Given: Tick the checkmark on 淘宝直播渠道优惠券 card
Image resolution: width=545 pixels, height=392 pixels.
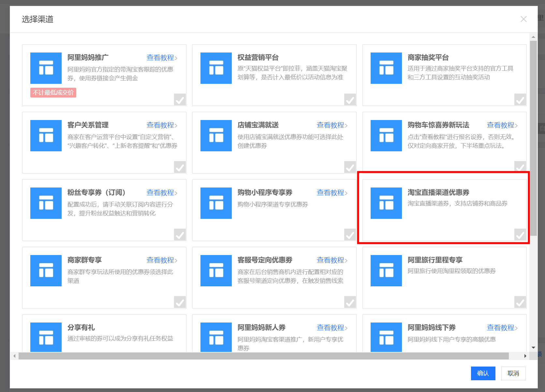Looking at the screenshot, I should [x=520, y=234].
